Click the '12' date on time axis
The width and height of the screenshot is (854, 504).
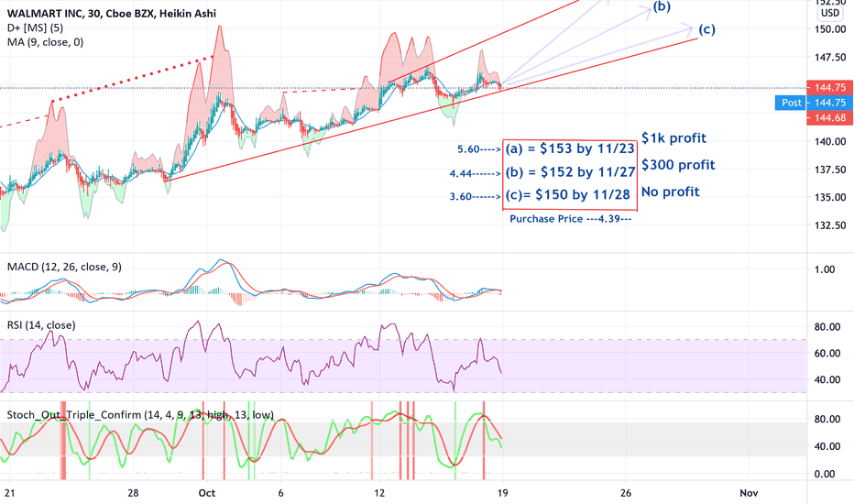tap(379, 493)
